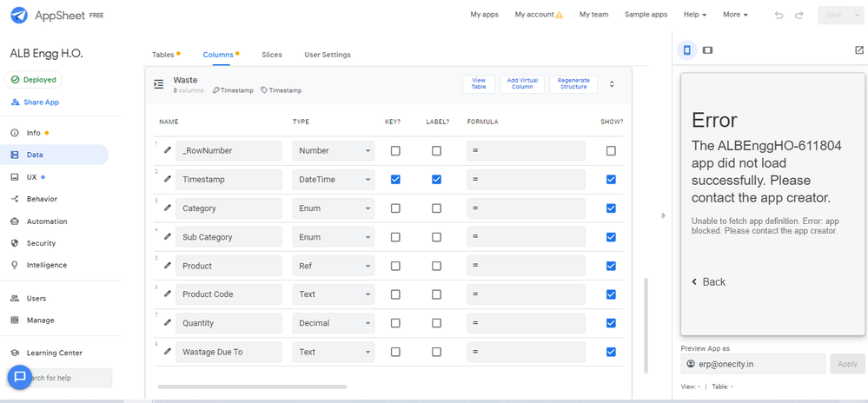Click the undo arrow icon
The height and width of the screenshot is (403, 868).
coord(779,15)
